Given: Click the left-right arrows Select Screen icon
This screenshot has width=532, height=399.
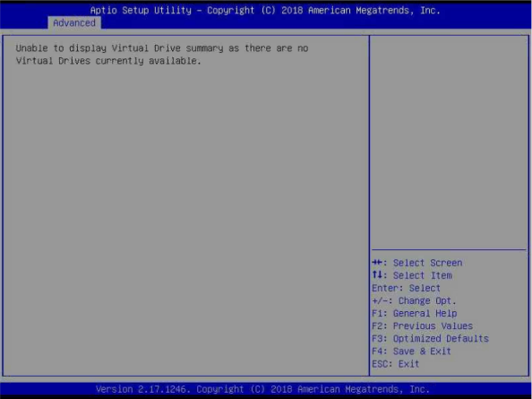Looking at the screenshot, I should point(377,263).
